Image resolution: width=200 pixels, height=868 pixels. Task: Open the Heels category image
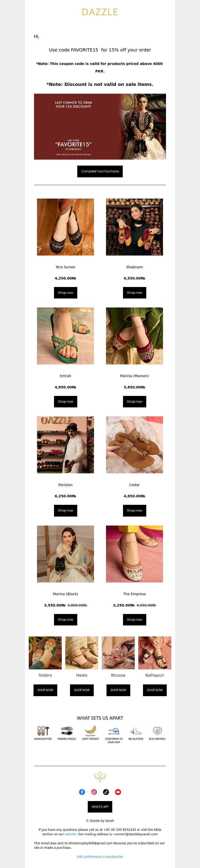[81, 652]
